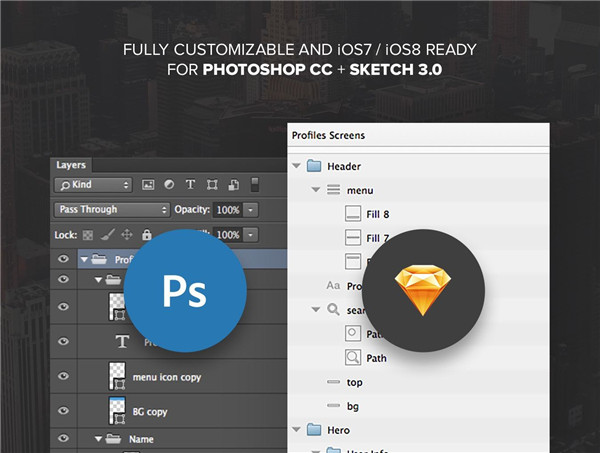Open the Fill slider arrow
The width and height of the screenshot is (600, 453).
(x=251, y=235)
